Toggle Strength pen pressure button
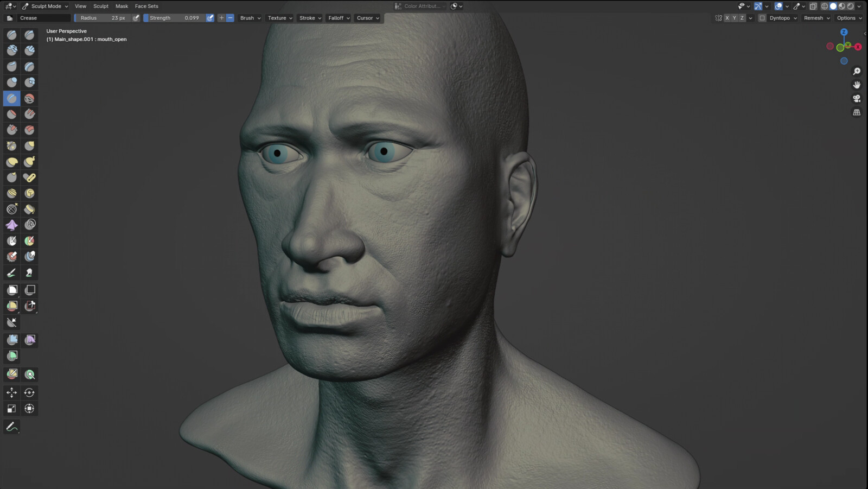868x489 pixels. 210,18
